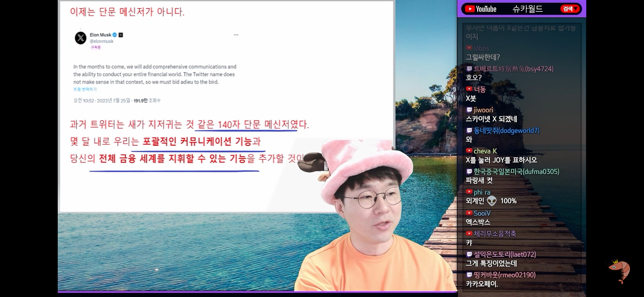This screenshot has height=297, width=644.
Task: Click the red line 과거 트위터는 새가 지저귀는
Action: coord(189,125)
